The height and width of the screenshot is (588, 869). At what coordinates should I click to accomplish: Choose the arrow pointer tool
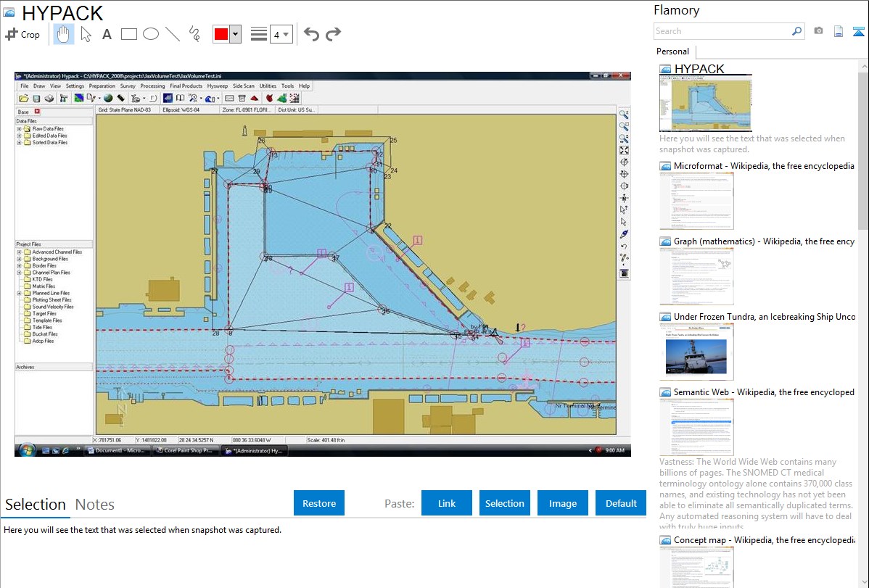[86, 34]
